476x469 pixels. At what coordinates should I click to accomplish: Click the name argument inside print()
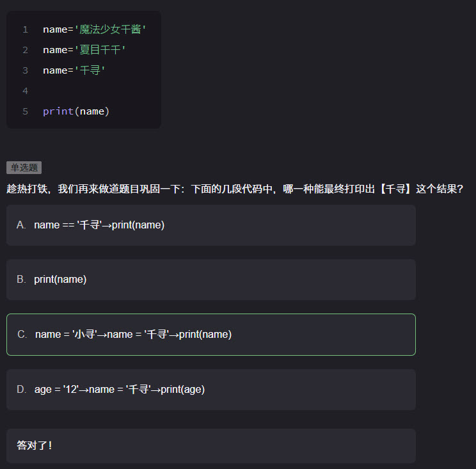click(x=92, y=111)
